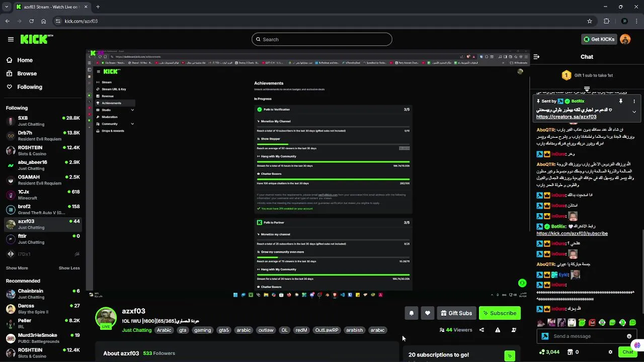Open OSAMAH channel in the Following list
Image resolution: width=644 pixels, height=362 pixels.
pyautogui.click(x=43, y=180)
